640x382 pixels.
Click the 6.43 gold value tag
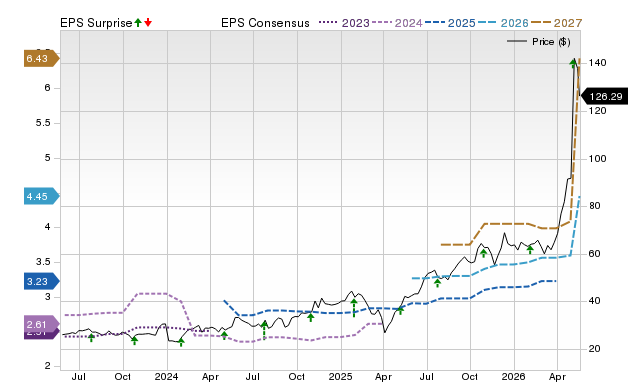click(41, 59)
